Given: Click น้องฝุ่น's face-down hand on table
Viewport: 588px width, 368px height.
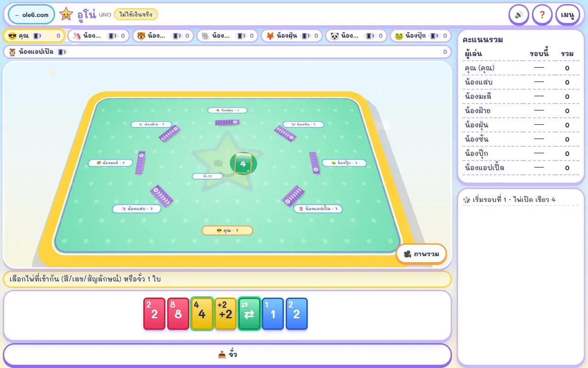Looking at the screenshot, I should [227, 122].
